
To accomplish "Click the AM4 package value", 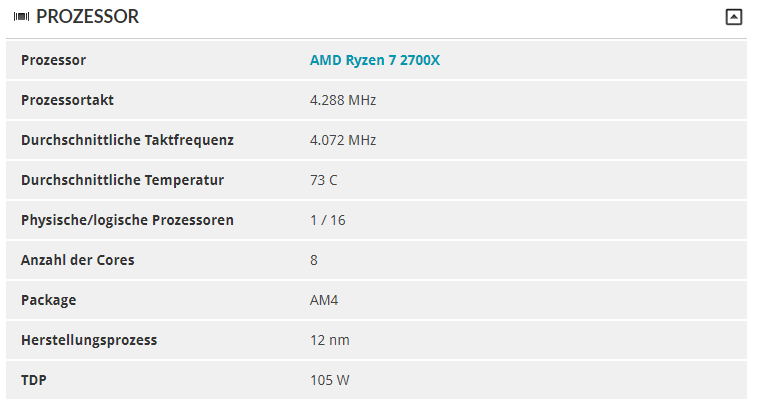I will pos(324,300).
